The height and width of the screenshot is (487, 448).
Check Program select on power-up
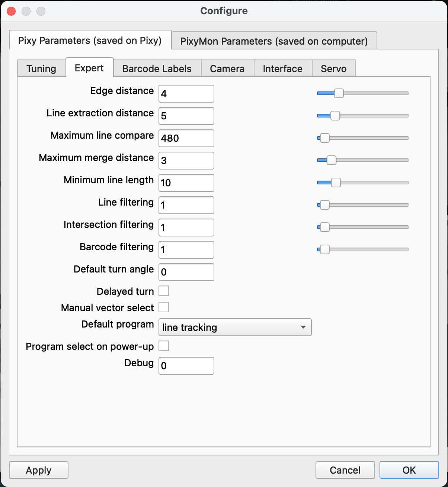(164, 346)
